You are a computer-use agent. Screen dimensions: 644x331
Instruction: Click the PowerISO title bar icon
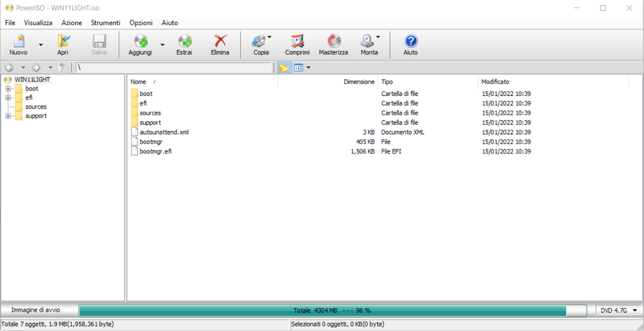(9, 8)
